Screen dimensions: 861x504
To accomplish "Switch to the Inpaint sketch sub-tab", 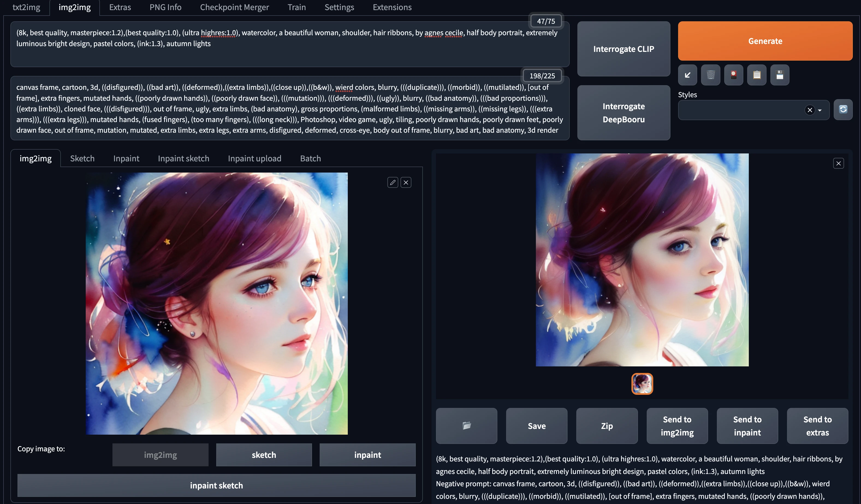I will coord(183,159).
